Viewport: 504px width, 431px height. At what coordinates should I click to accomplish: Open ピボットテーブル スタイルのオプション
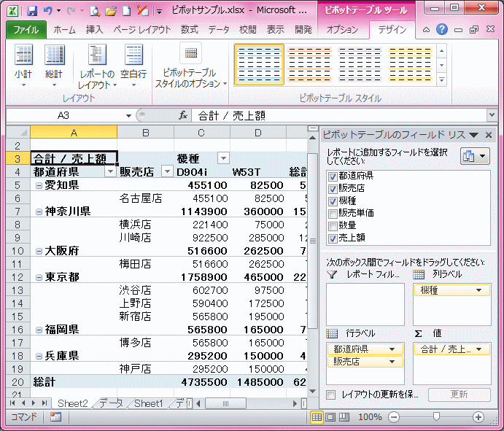click(x=191, y=66)
